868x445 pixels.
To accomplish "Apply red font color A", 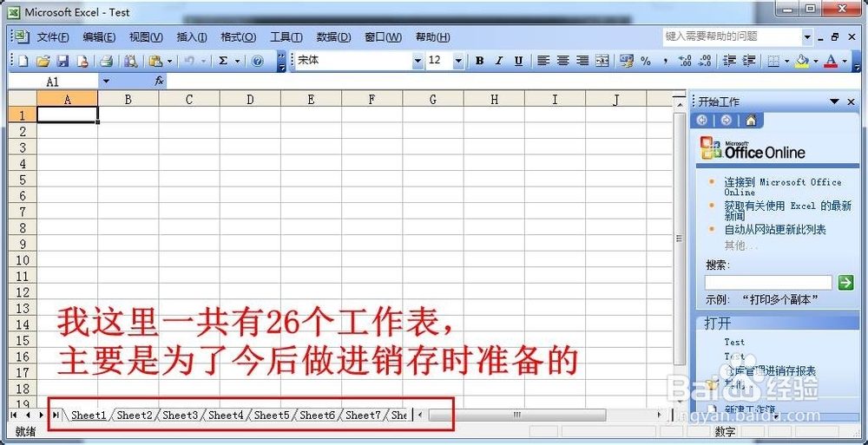I will 831,61.
